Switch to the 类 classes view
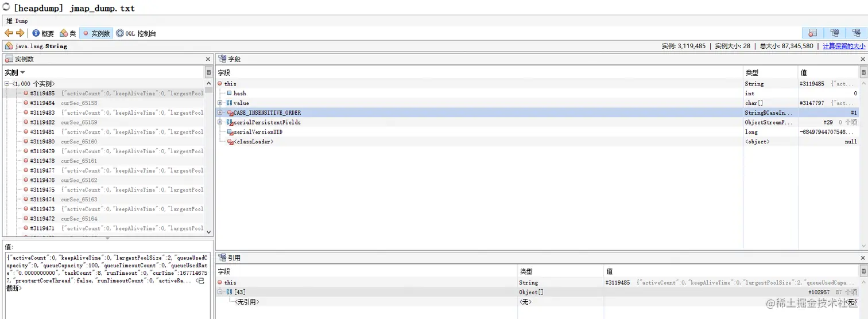This screenshot has height=319, width=868. (68, 33)
